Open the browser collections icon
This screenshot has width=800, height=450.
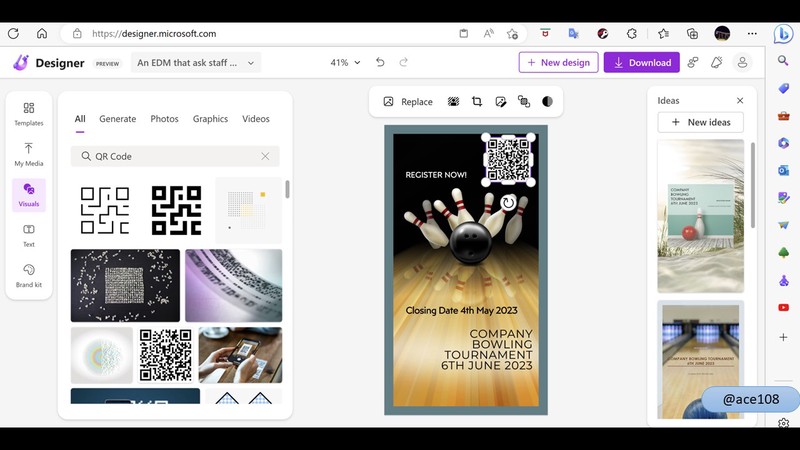click(x=692, y=34)
